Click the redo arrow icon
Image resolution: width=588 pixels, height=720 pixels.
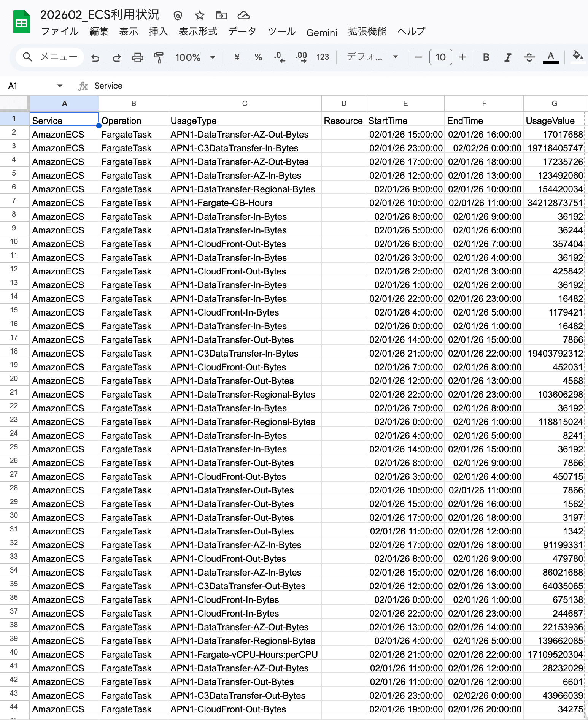[116, 57]
